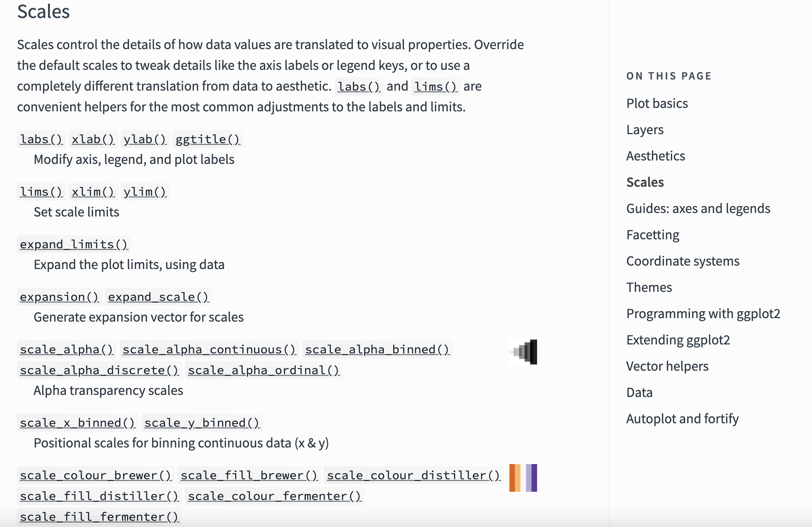
Task: Open the expand_limits() documentation link
Action: [x=74, y=244]
